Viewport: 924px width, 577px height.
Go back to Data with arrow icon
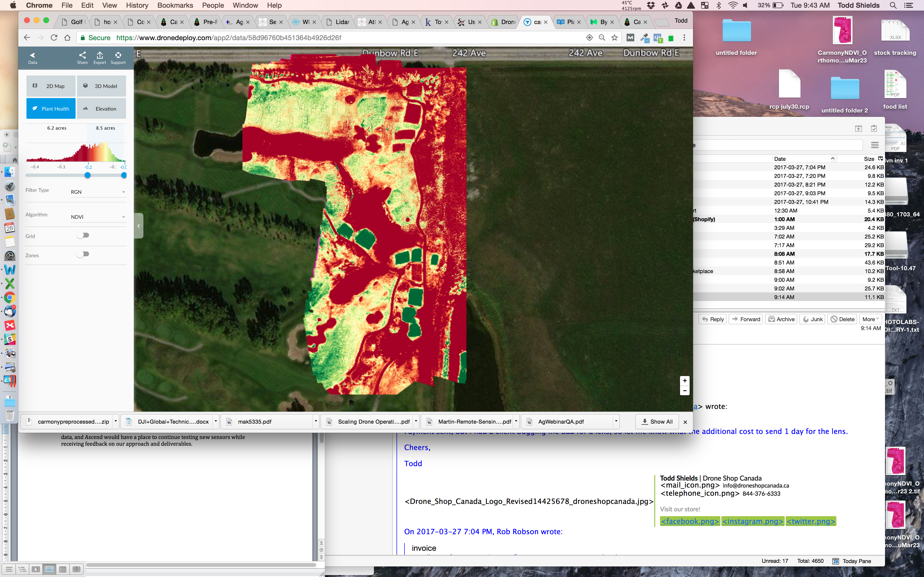(32, 55)
